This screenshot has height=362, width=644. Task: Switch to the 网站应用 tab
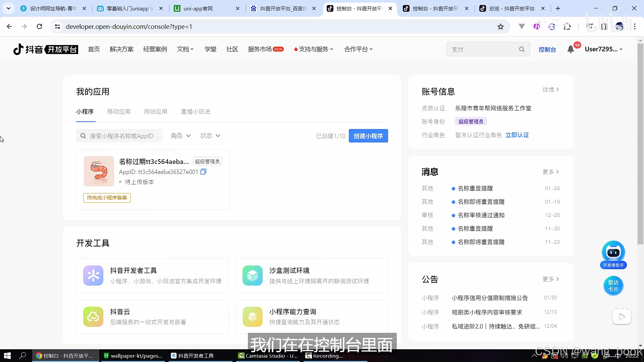pyautogui.click(x=156, y=112)
